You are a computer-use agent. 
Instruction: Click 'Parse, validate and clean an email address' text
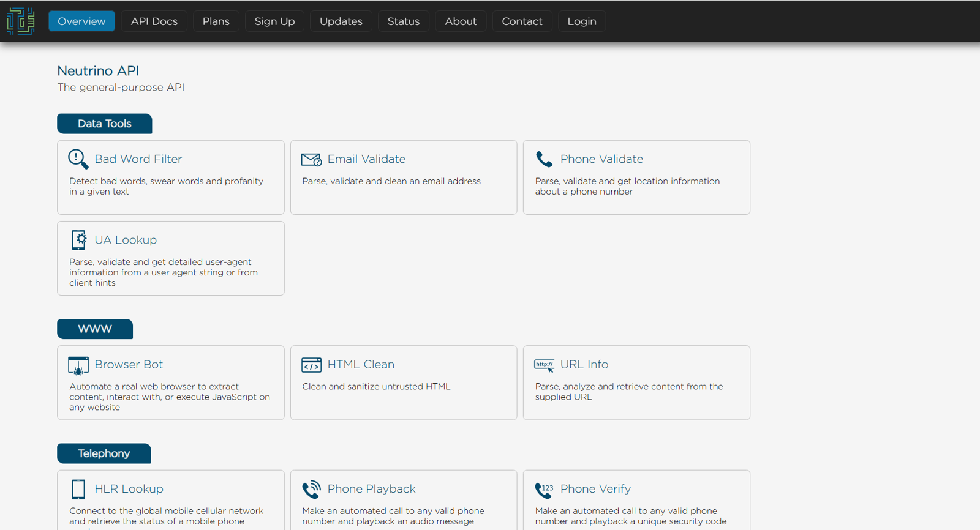391,181
